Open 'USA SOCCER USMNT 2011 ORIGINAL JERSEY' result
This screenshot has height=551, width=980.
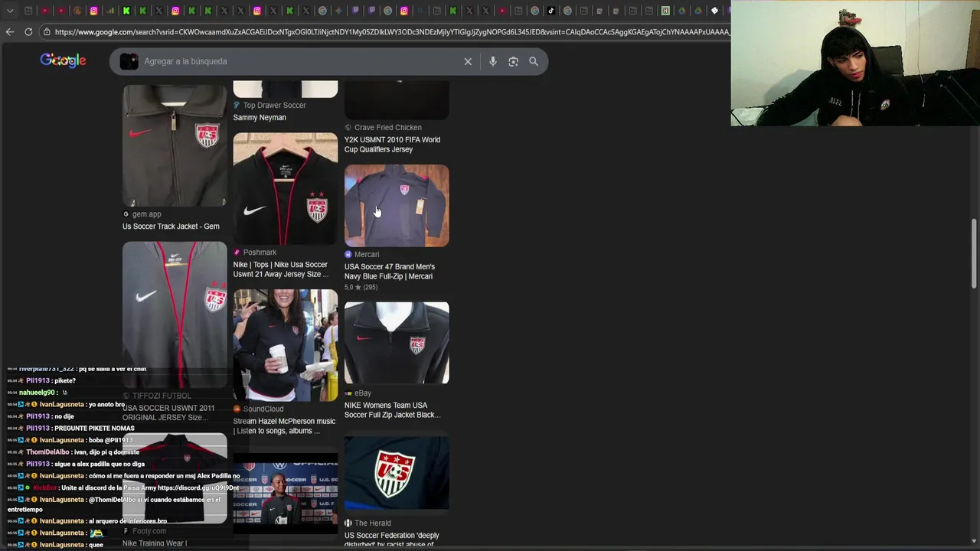(168, 412)
